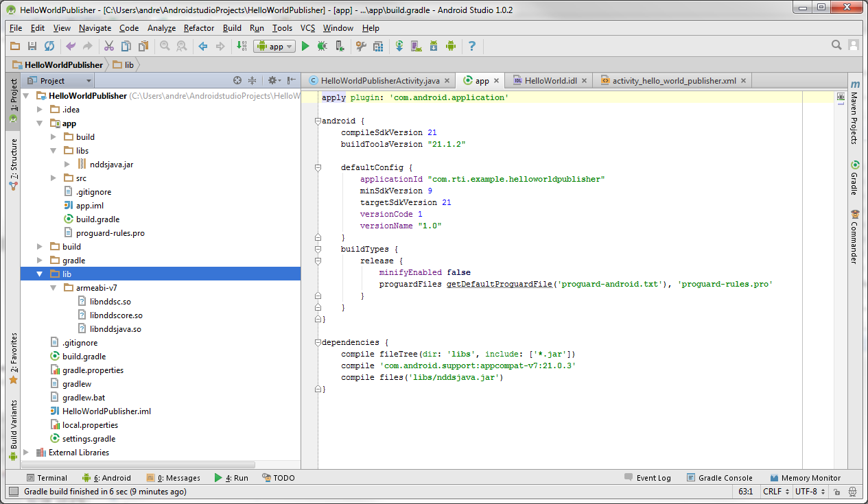Screen dimensions: 868x504
Task: Toggle the 7: Structure side tool window
Action: pyautogui.click(x=13, y=164)
